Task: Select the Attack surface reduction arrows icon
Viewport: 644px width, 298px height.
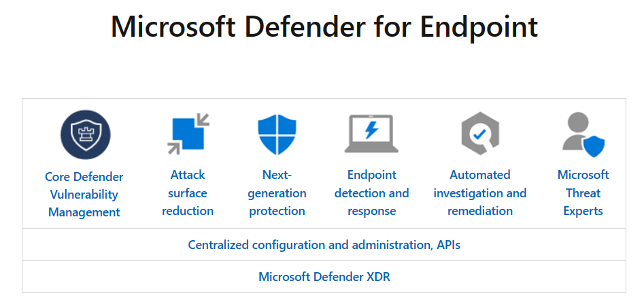Action: click(x=188, y=134)
